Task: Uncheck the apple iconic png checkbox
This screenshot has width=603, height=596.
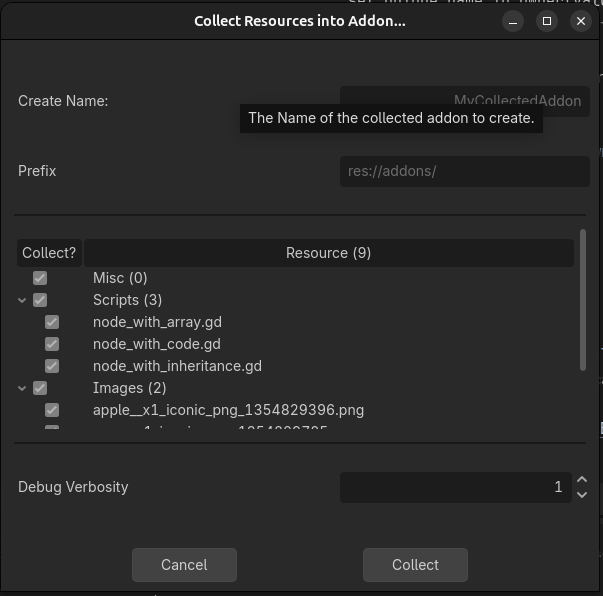Action: tap(52, 410)
